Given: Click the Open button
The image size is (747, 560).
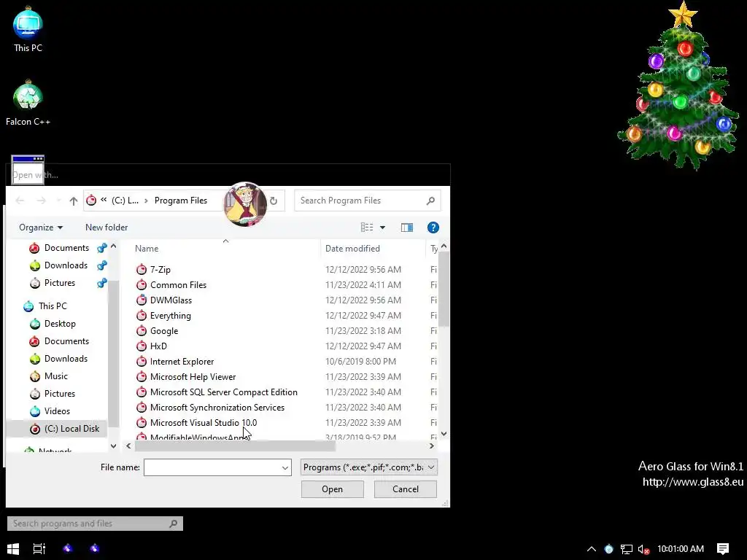Looking at the screenshot, I should point(333,489).
